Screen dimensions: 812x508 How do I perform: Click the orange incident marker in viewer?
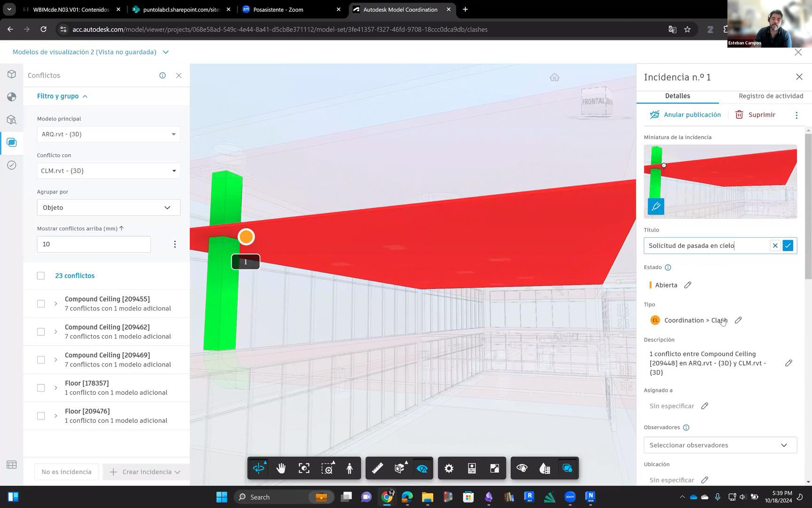[x=246, y=237]
